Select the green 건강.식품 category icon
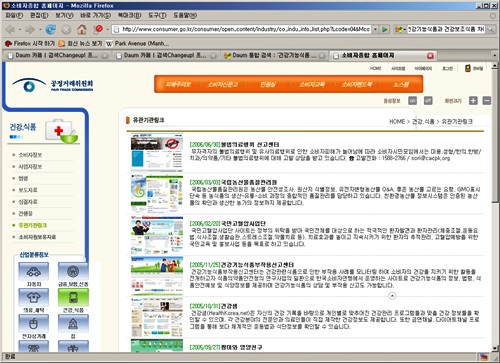Image resolution: width=500 pixels, height=363 pixels. (73, 297)
